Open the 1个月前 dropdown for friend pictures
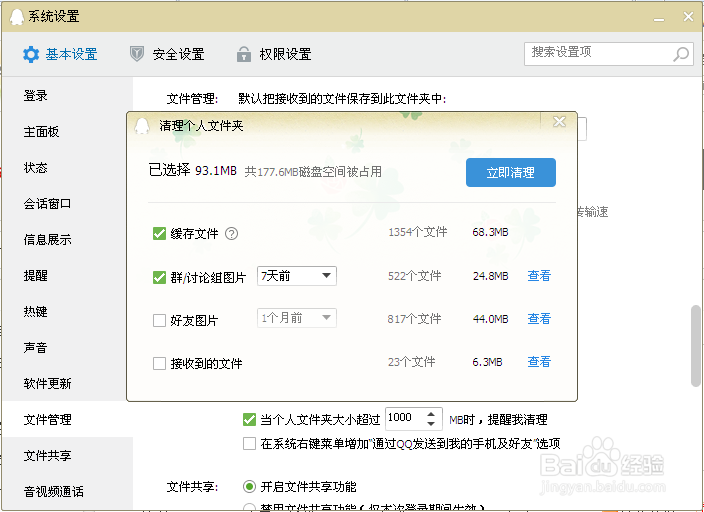 (297, 318)
